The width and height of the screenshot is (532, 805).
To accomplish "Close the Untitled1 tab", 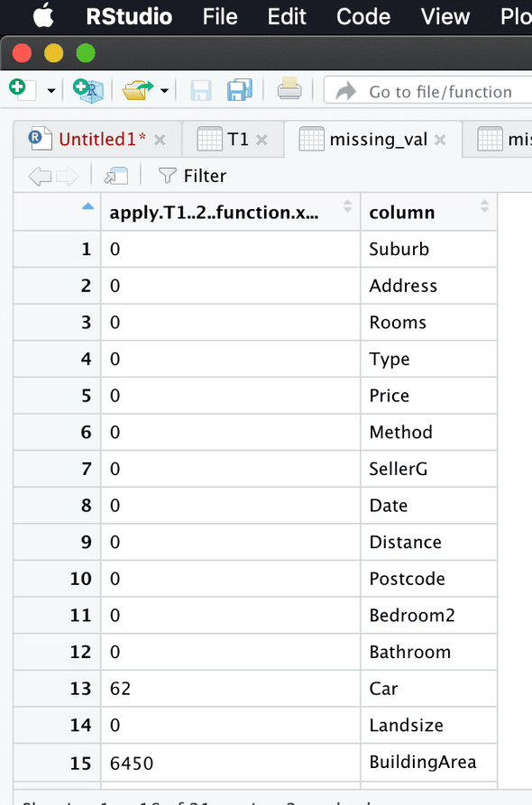I will [160, 140].
